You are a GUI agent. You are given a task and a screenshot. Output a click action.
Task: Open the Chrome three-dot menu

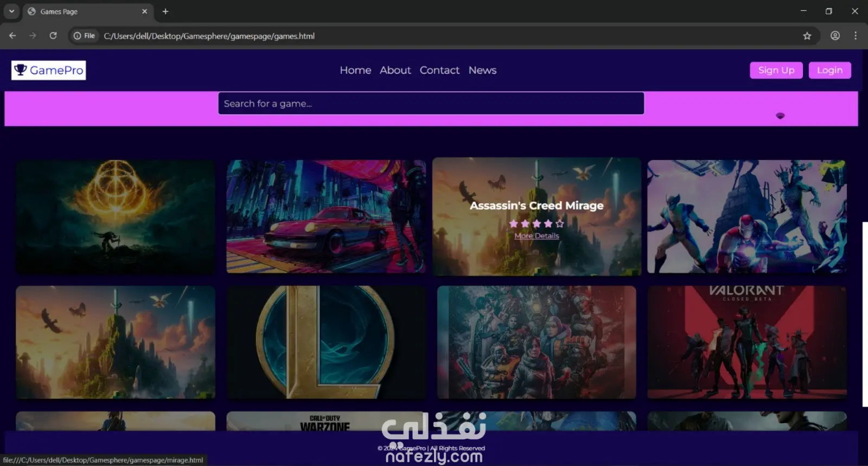click(856, 36)
